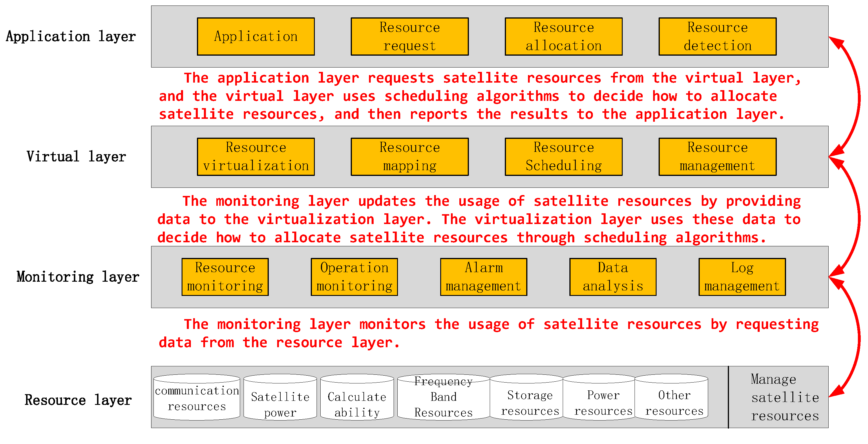Click the Operation monitoring box
Image resolution: width=868 pixels, height=444 pixels.
click(354, 277)
